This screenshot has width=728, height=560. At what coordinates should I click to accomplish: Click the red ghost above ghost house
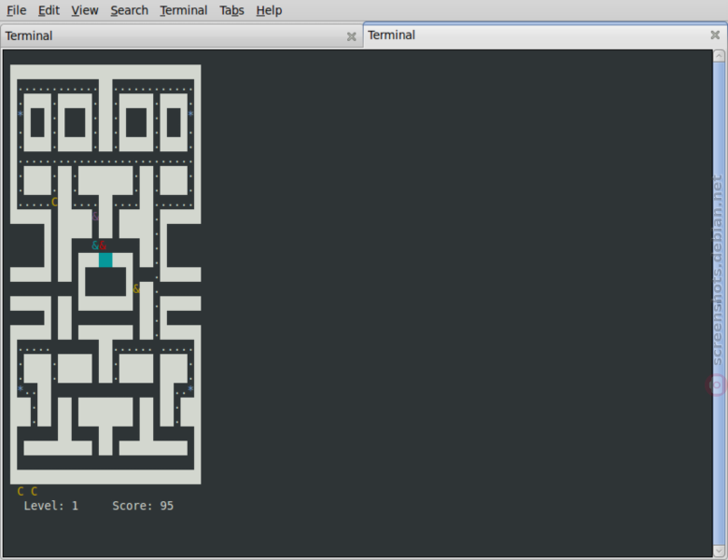(x=103, y=245)
